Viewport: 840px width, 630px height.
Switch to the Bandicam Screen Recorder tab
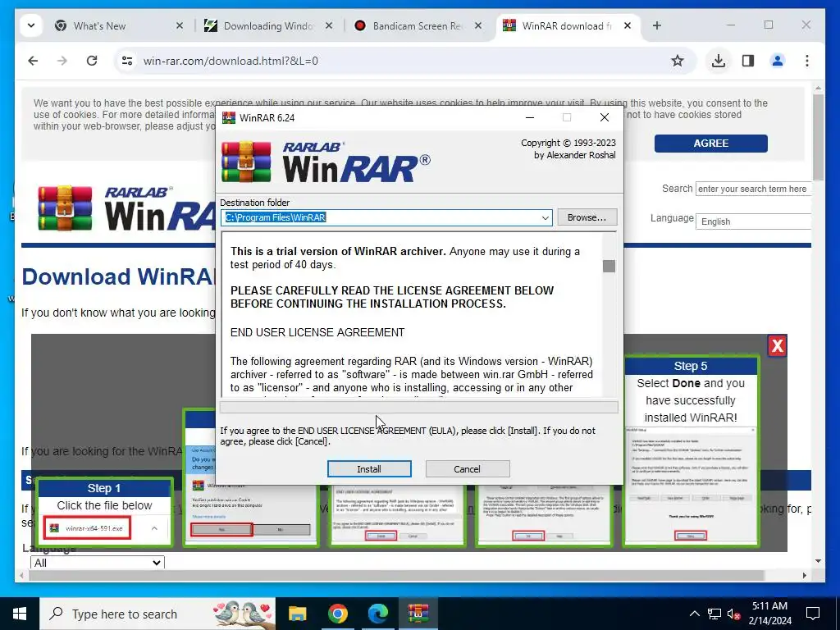(x=417, y=25)
